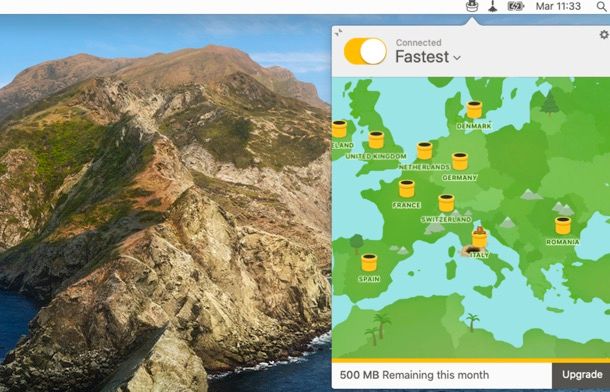Click the Italy tunnel with bear
The image size is (610, 392).
pos(479,237)
